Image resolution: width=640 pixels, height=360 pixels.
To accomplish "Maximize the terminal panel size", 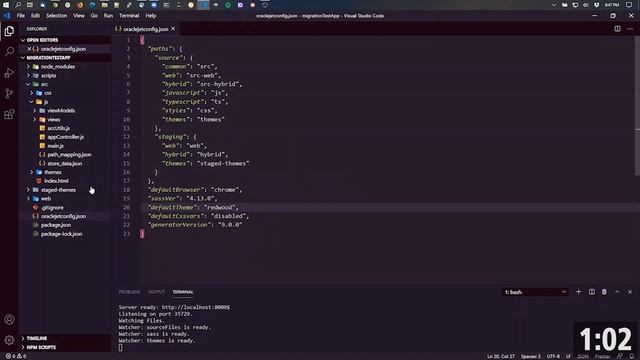I will (x=617, y=292).
